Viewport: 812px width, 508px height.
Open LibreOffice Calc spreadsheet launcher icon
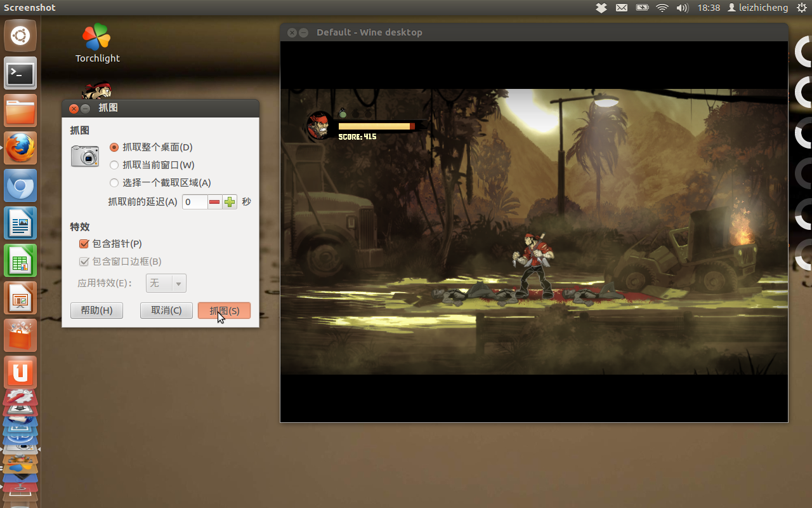tap(20, 260)
